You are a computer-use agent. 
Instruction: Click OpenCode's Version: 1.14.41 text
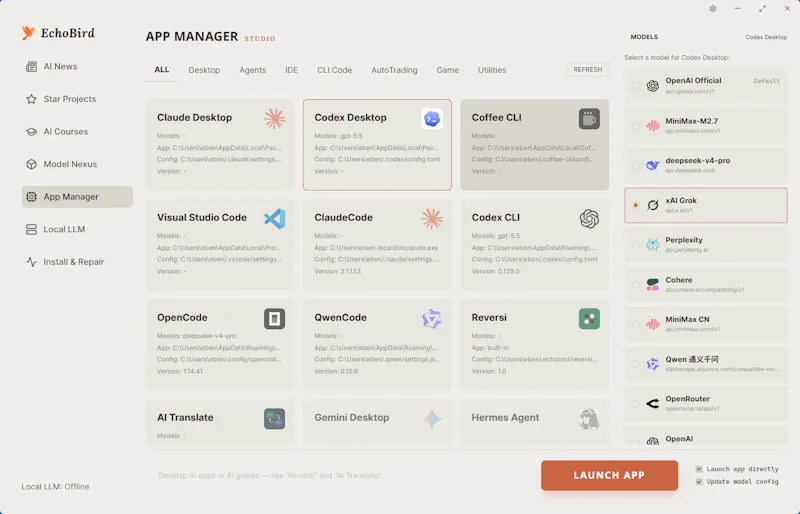point(180,371)
